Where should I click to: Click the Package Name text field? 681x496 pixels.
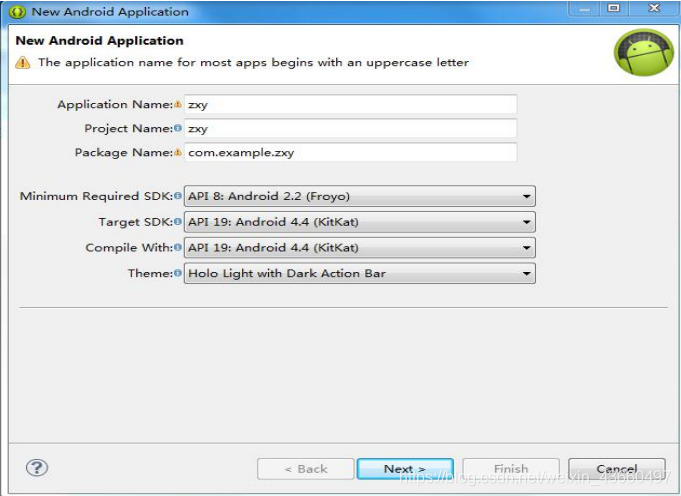pyautogui.click(x=350, y=152)
